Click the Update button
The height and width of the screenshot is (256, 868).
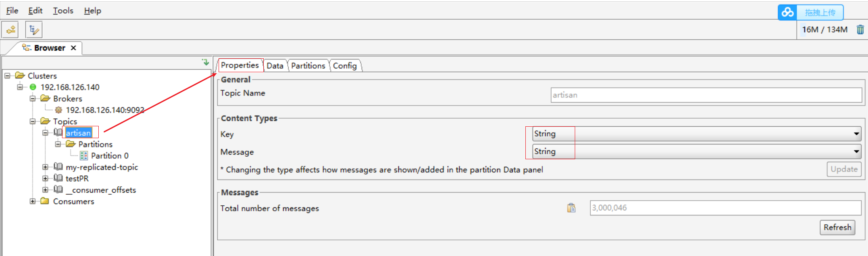pyautogui.click(x=844, y=169)
